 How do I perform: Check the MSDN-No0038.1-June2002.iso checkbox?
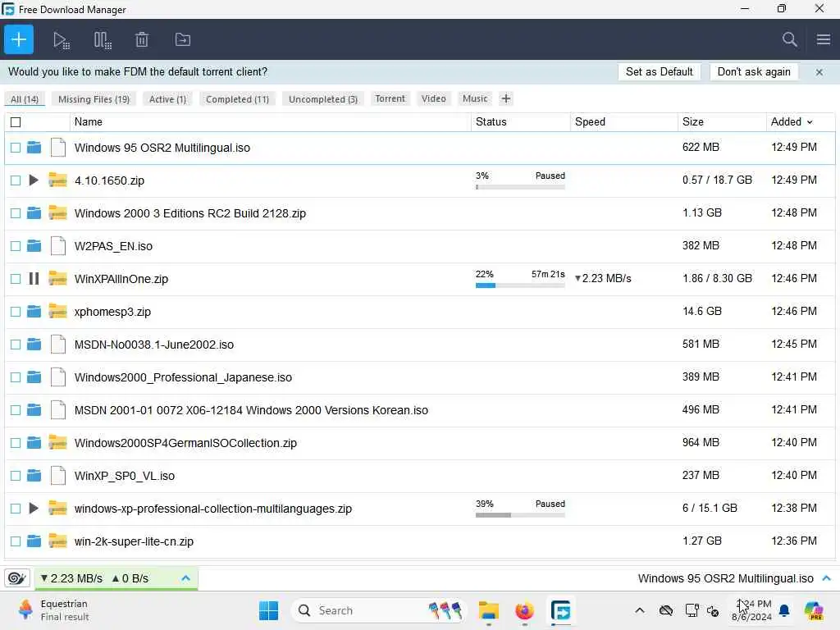coord(16,345)
